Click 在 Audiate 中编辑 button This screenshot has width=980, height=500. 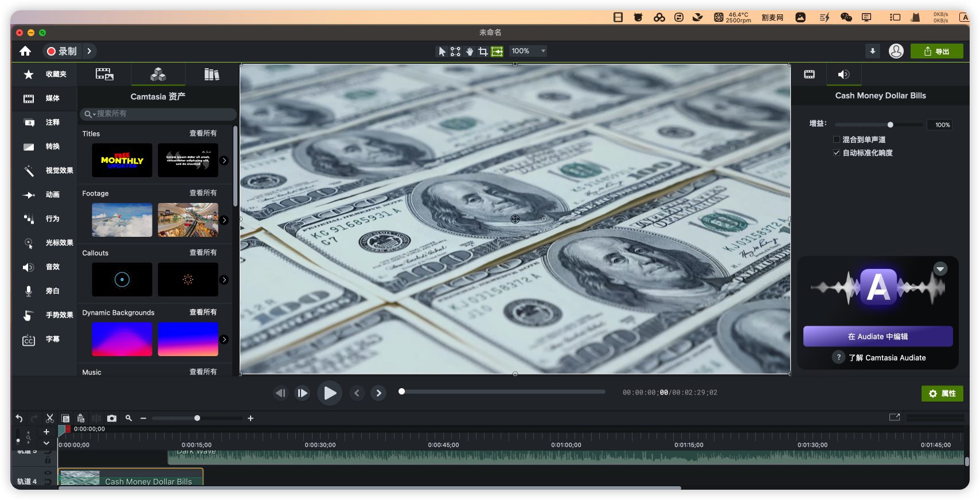877,337
